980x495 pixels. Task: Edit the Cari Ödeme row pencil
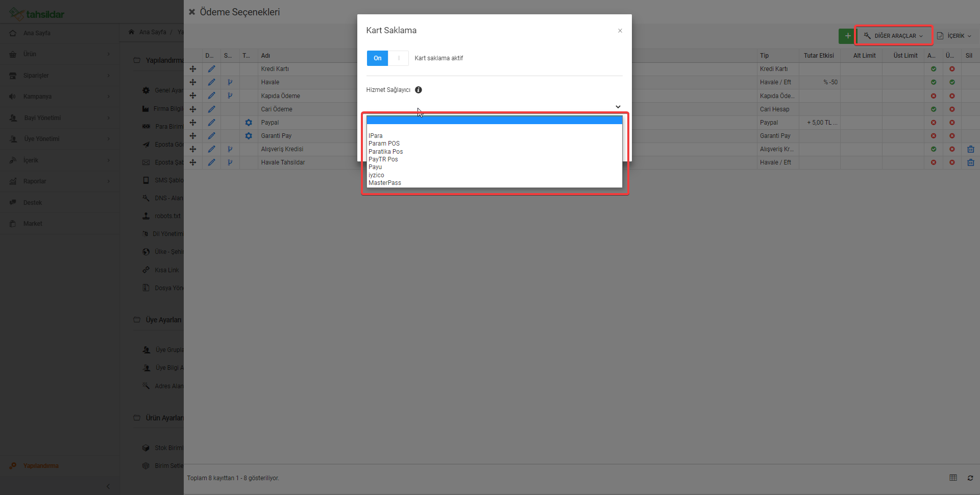(211, 109)
